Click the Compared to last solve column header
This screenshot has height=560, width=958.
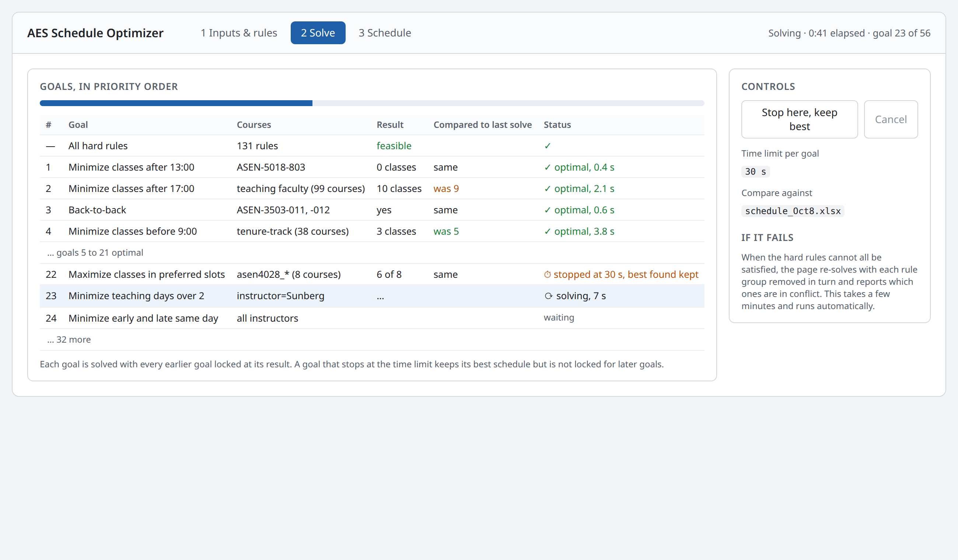pos(482,125)
